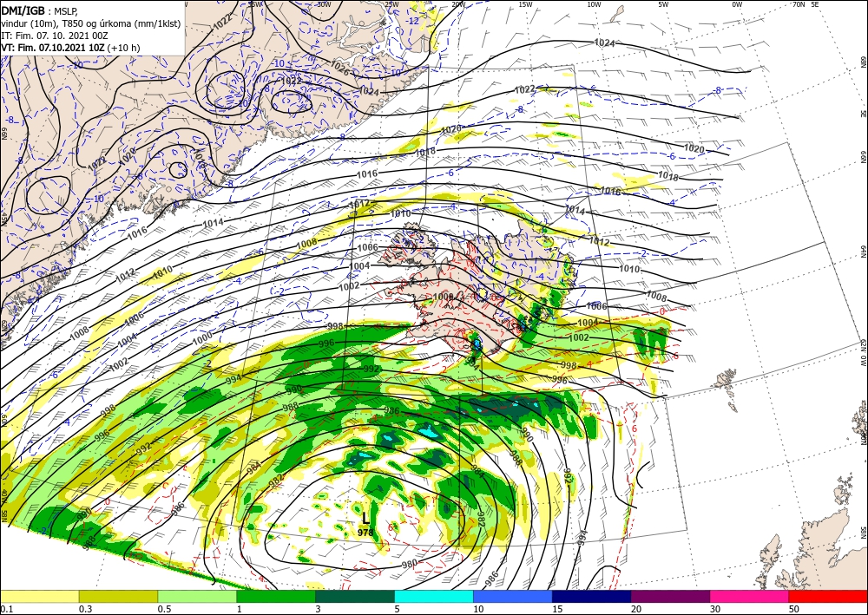Select the dark green 3–5 legend band

pyautogui.click(x=355, y=596)
